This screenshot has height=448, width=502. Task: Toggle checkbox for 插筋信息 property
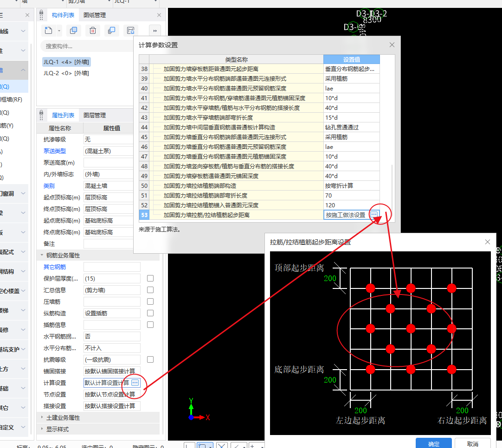(x=150, y=325)
